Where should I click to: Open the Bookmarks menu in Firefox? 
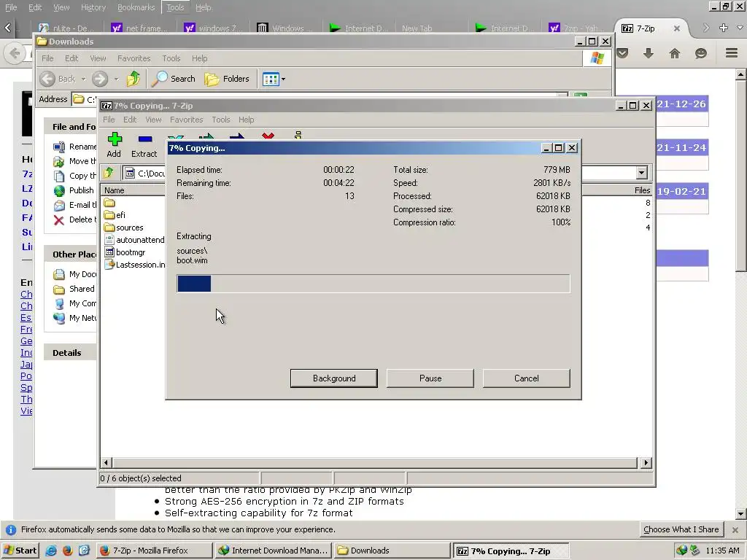click(136, 7)
